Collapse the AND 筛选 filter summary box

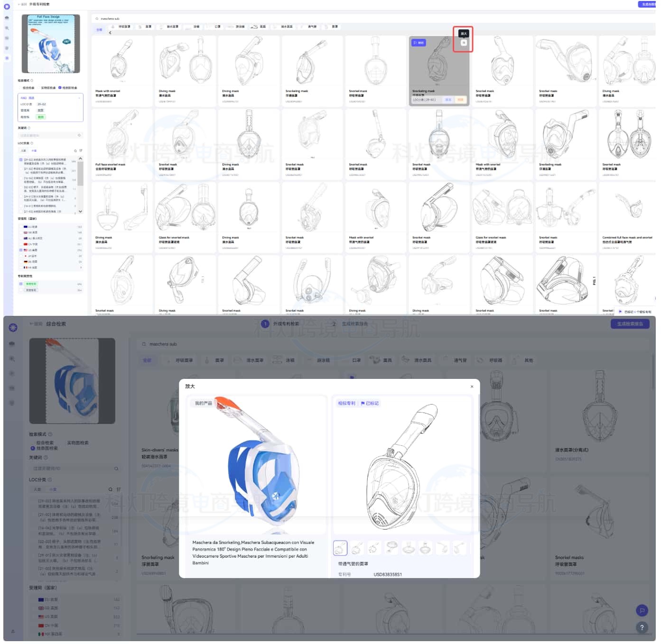coord(79,98)
